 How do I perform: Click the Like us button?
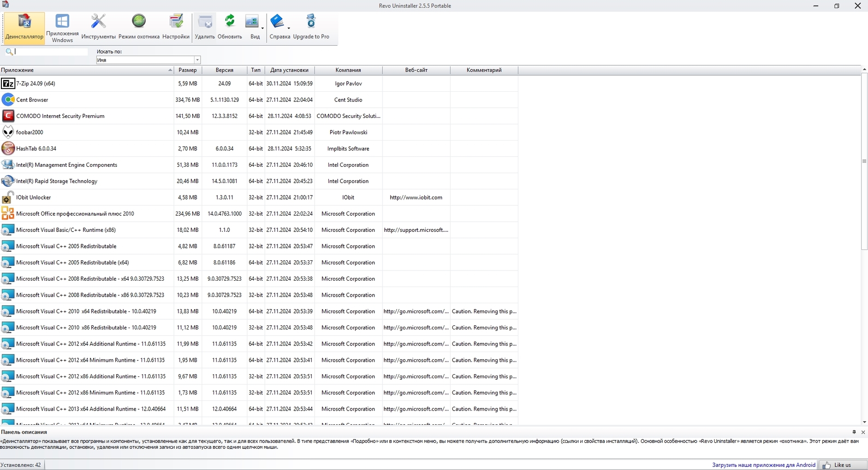point(842,465)
